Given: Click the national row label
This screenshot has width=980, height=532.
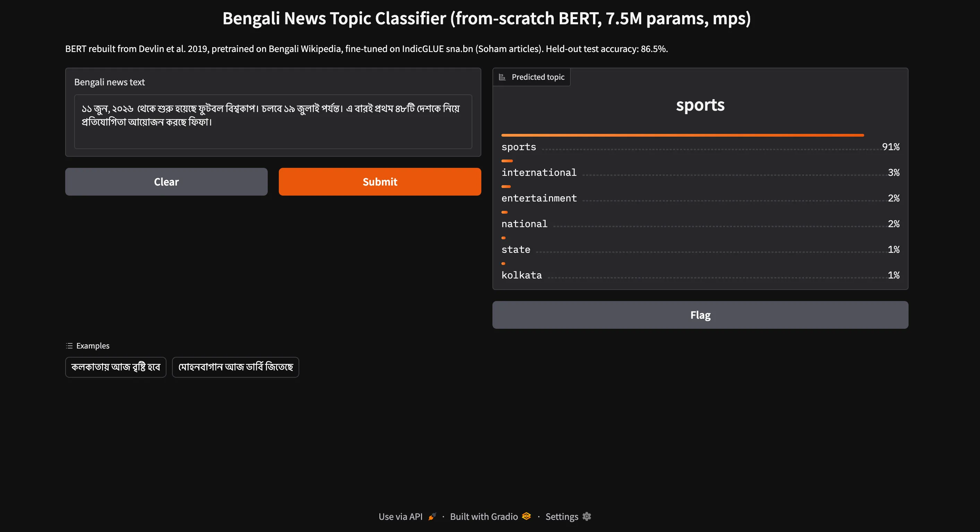Looking at the screenshot, I should (524, 224).
